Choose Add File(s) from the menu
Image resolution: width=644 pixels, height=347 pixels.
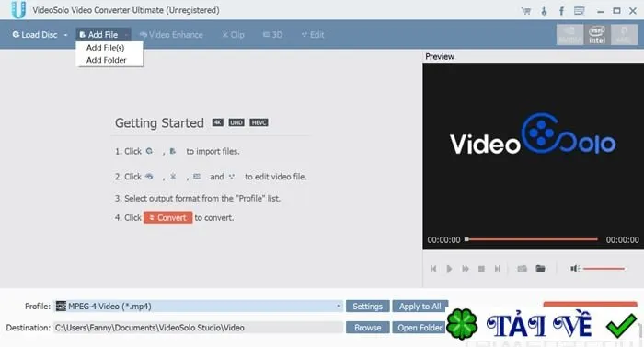(x=105, y=48)
